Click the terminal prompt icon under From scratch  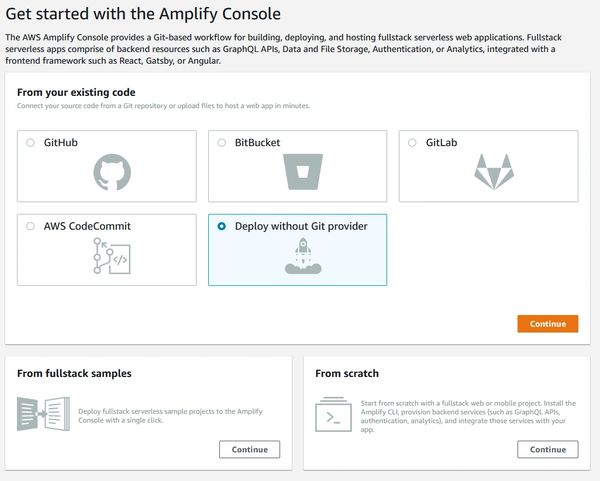(x=333, y=414)
